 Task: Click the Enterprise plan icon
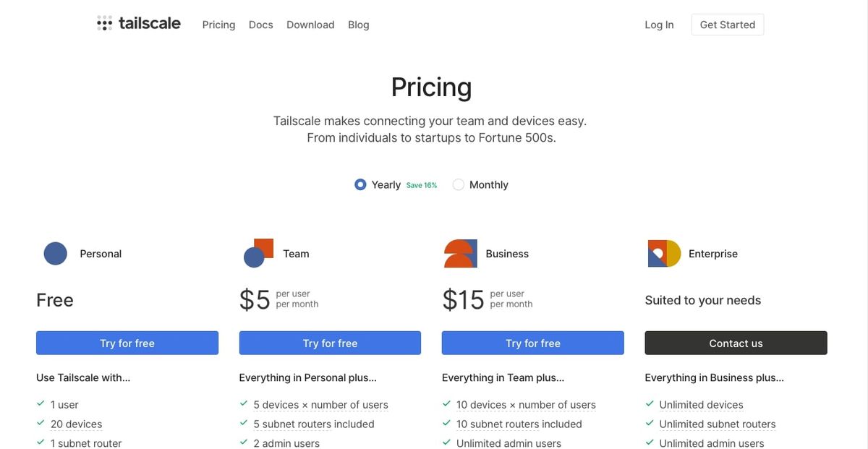click(x=663, y=253)
